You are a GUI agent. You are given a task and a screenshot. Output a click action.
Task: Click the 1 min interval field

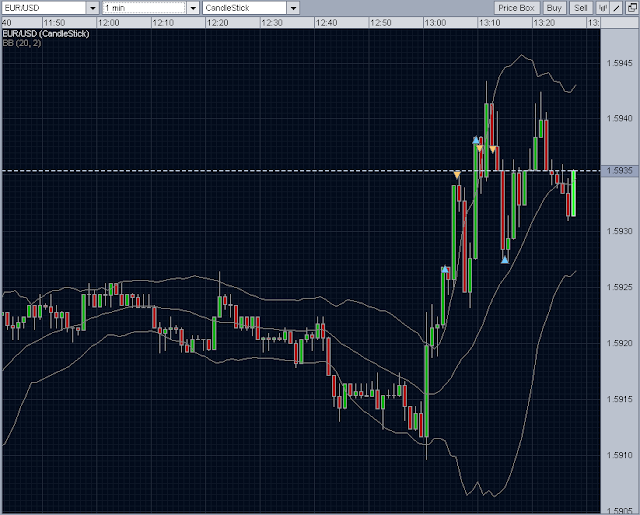(144, 8)
